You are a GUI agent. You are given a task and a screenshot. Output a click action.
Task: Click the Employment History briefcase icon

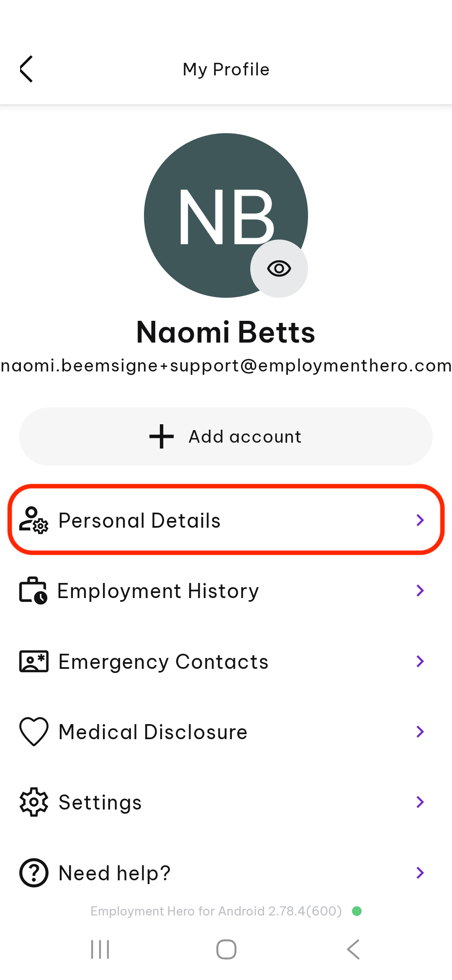33,591
